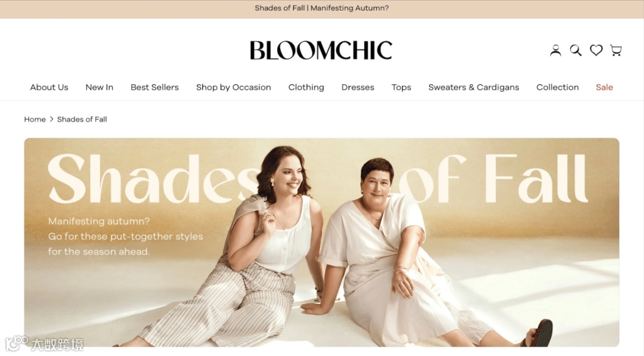Open Sweaters & Cardigans category
The width and height of the screenshot is (644, 356).
point(473,88)
